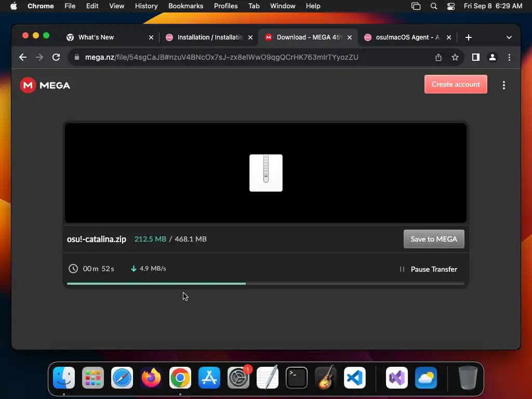Viewport: 532px width, 399px height.
Task: Open Trash in the Dock
Action: click(x=468, y=378)
